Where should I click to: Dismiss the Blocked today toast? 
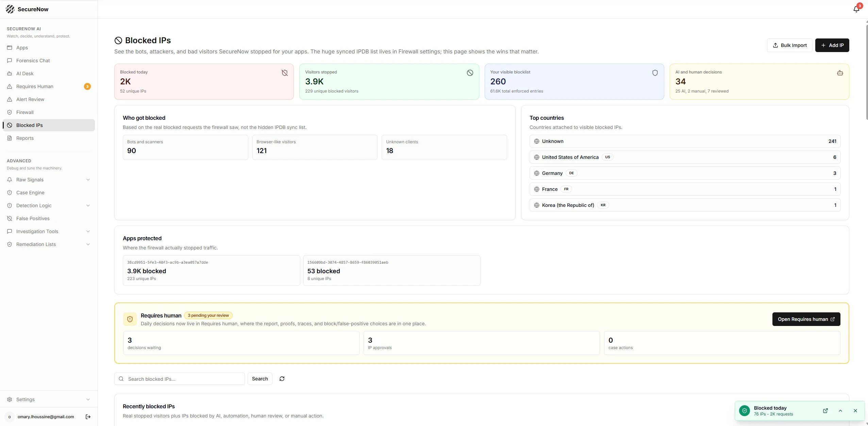coord(855,411)
